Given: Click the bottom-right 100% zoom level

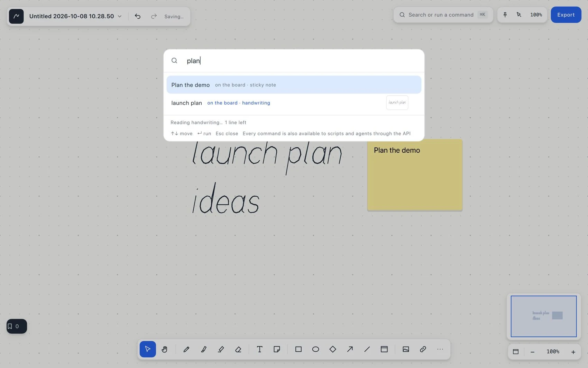Looking at the screenshot, I should click(x=553, y=351).
